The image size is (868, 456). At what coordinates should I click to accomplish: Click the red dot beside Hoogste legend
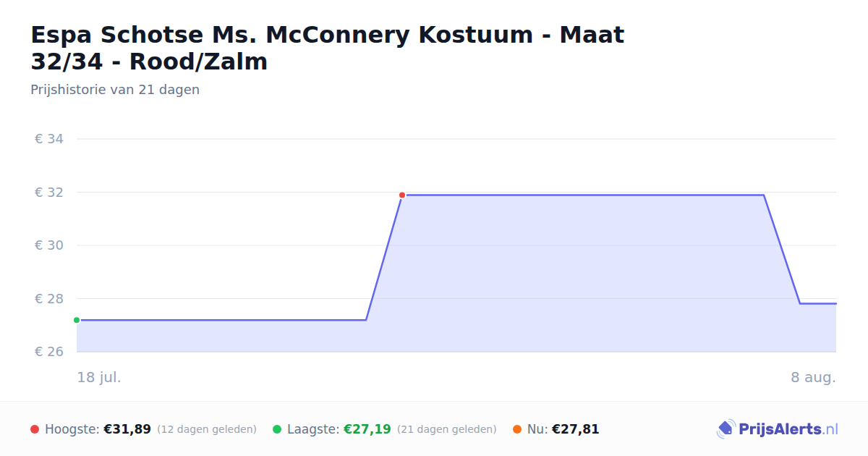[x=35, y=429]
